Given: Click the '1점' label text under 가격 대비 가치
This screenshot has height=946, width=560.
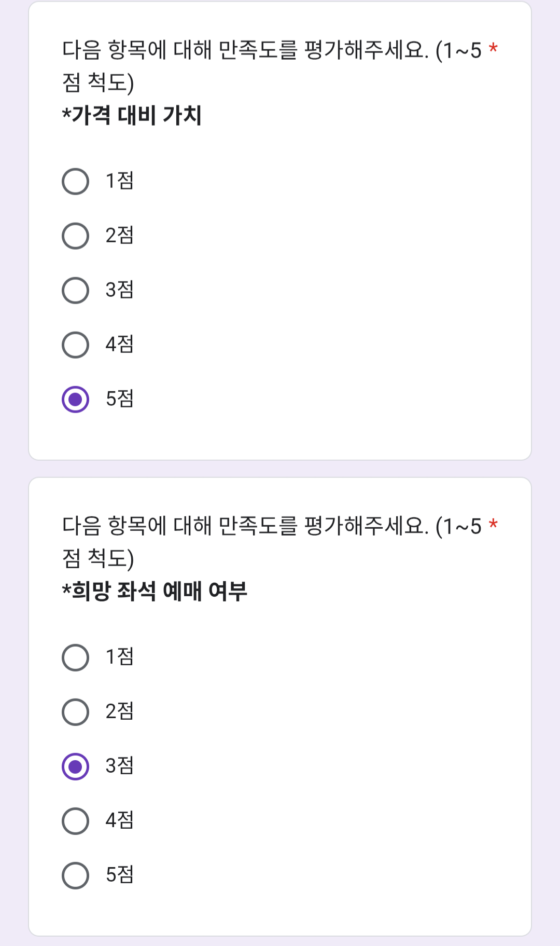Looking at the screenshot, I should tap(120, 181).
